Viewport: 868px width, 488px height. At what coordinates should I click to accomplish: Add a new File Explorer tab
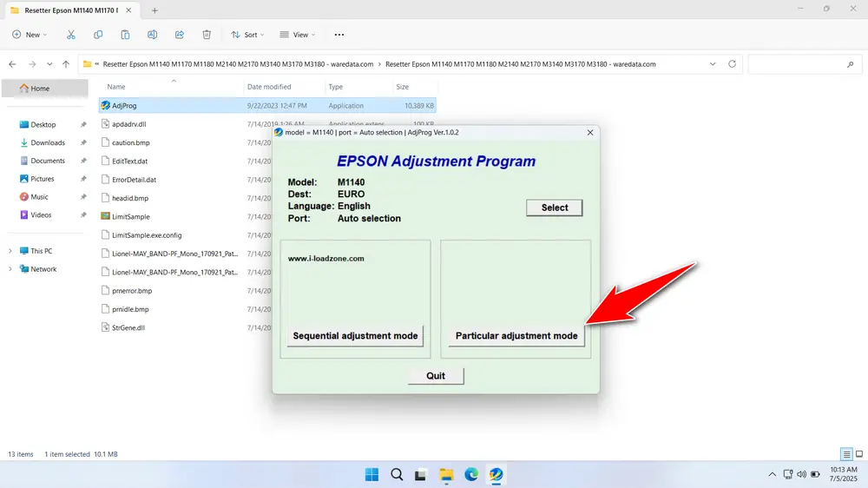tap(155, 10)
